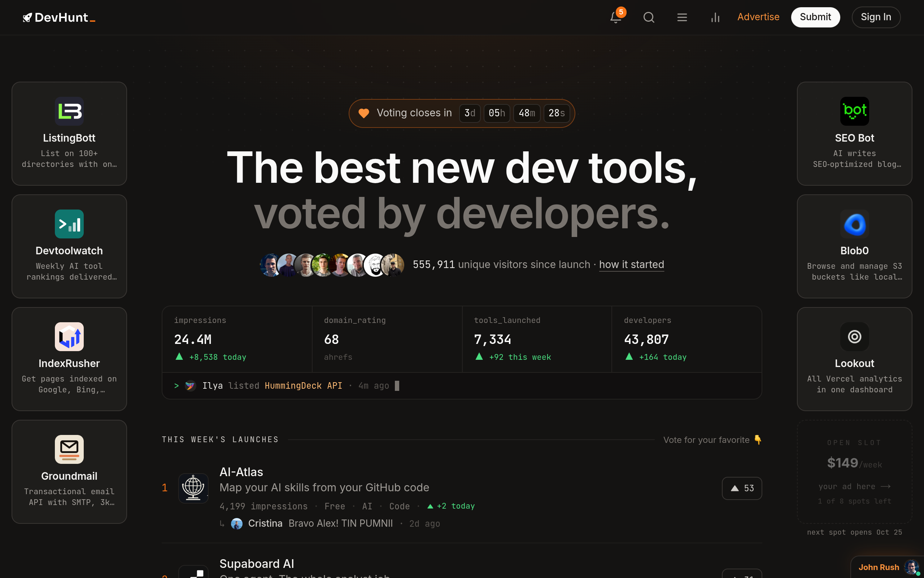Image resolution: width=924 pixels, height=578 pixels.
Task: Click 'your ad here' in open slot
Action: [854, 487]
